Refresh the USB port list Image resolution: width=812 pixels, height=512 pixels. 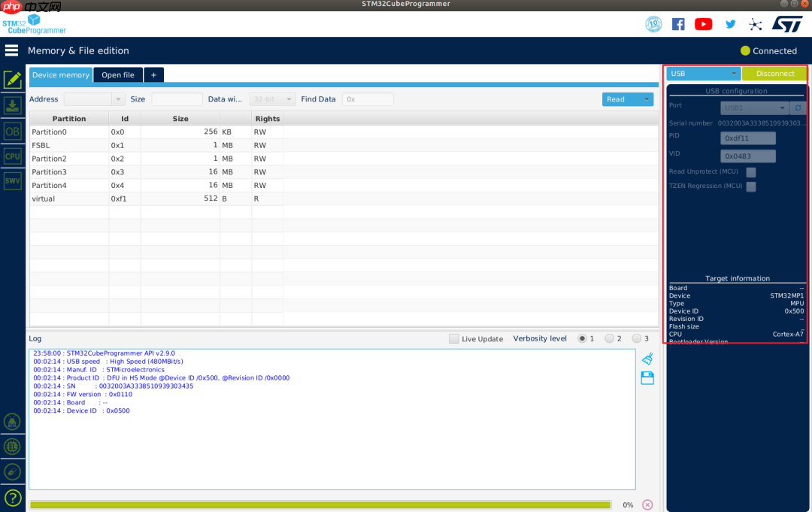pyautogui.click(x=798, y=108)
